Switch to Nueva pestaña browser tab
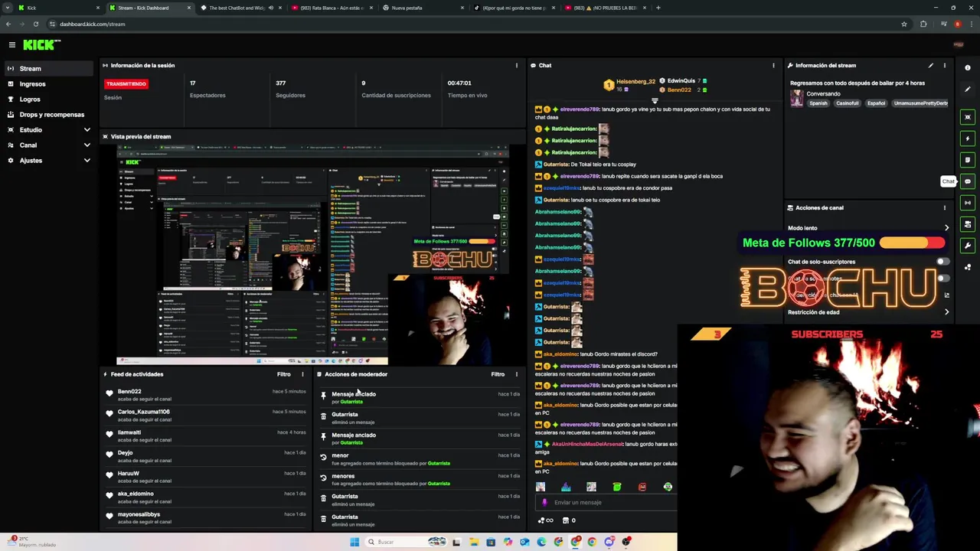 [423, 8]
